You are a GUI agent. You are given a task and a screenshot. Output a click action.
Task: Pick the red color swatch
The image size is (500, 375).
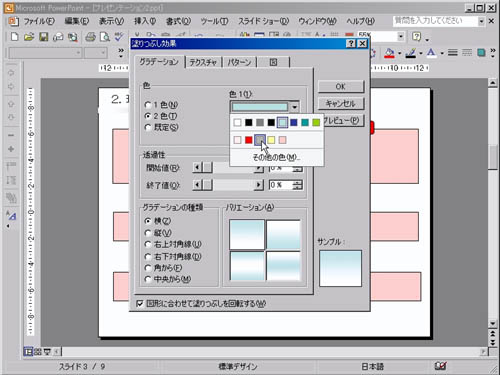pyautogui.click(x=249, y=140)
